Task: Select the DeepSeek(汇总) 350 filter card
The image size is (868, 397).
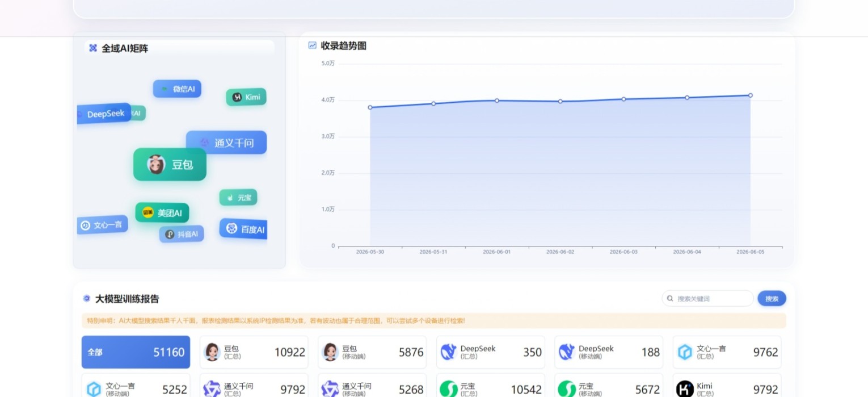Action: click(x=491, y=352)
